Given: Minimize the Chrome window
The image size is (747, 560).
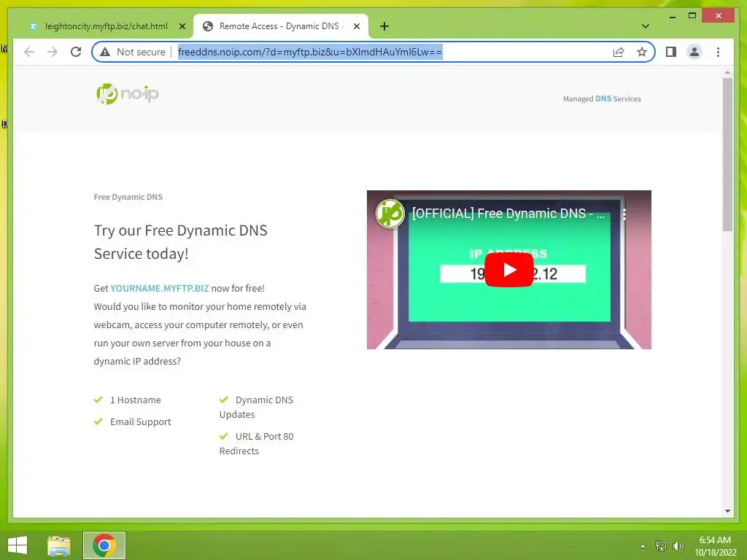Looking at the screenshot, I should click(x=672, y=16).
